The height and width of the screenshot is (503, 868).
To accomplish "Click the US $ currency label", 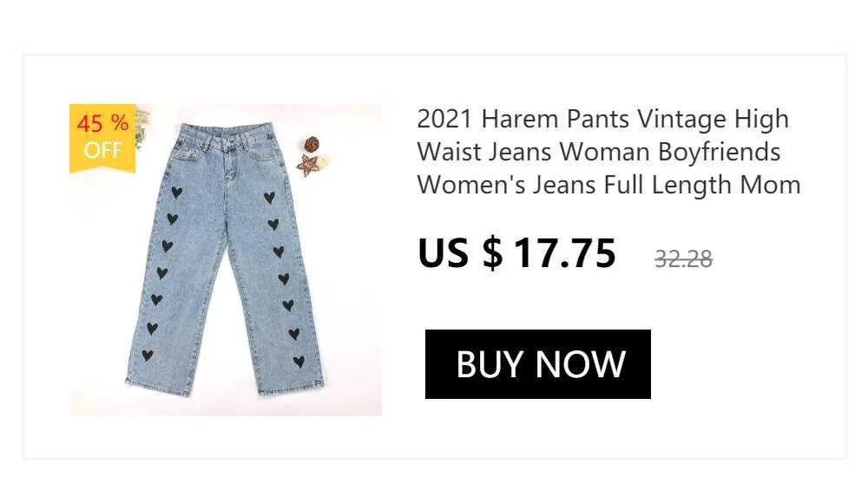I will (x=460, y=253).
